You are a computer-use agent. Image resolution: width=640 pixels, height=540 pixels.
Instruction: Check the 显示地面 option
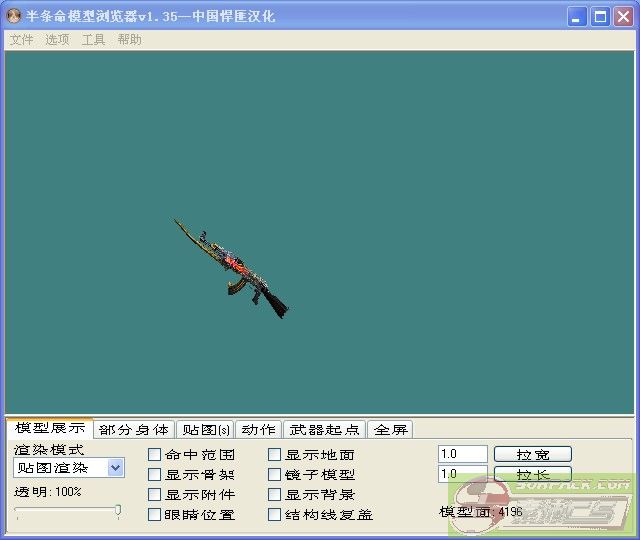click(275, 455)
